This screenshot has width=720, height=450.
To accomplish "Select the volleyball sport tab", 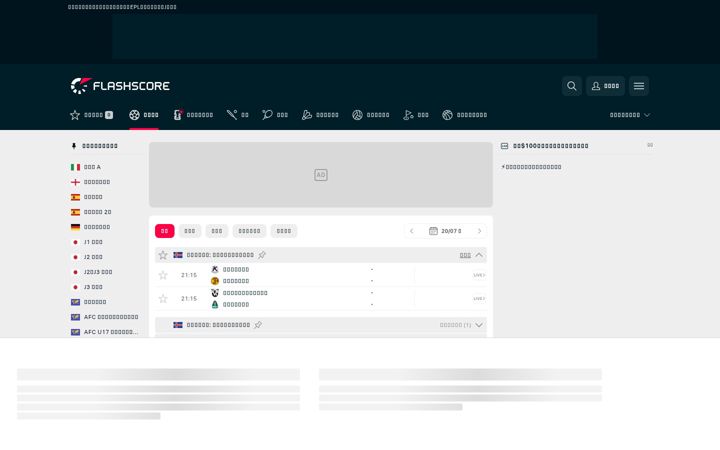I will coord(371,115).
